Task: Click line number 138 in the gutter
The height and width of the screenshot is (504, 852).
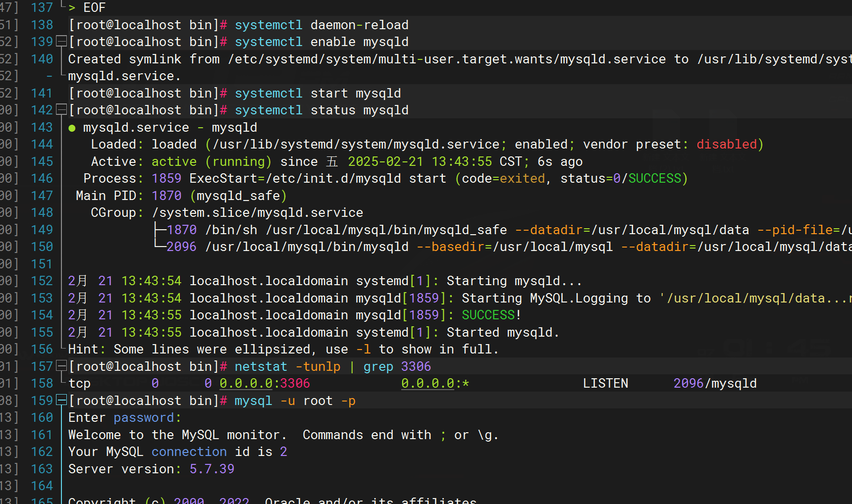Action: coord(42,25)
